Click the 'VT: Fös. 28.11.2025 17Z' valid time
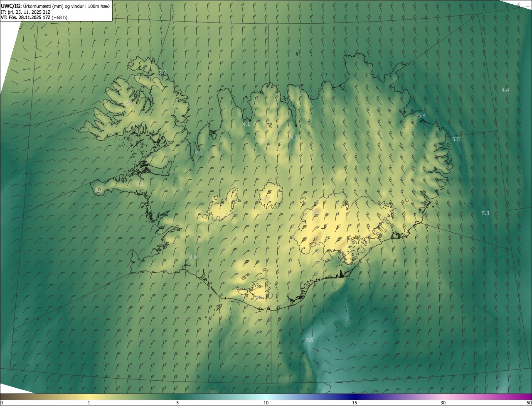This screenshot has height=406, width=532. pyautogui.click(x=26, y=17)
